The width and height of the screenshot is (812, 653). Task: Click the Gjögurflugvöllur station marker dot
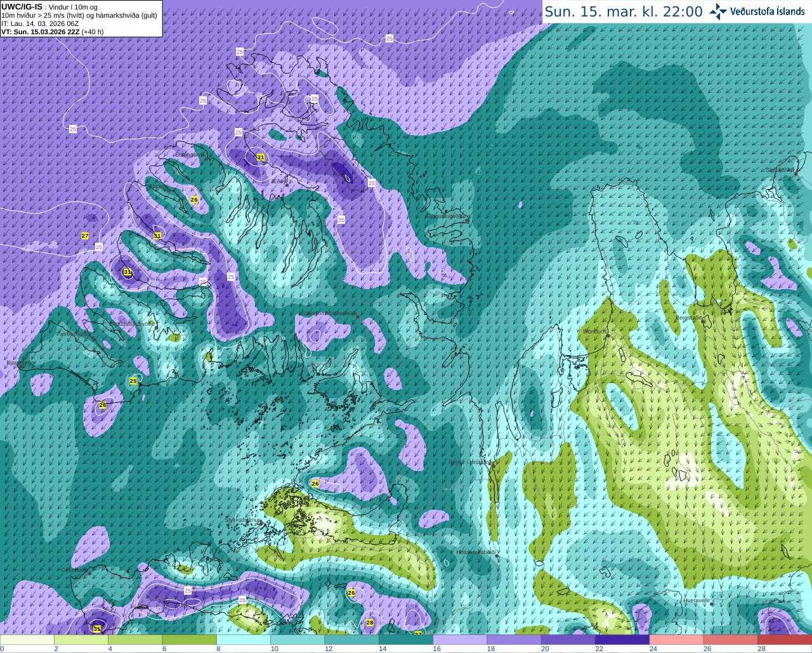point(467,221)
